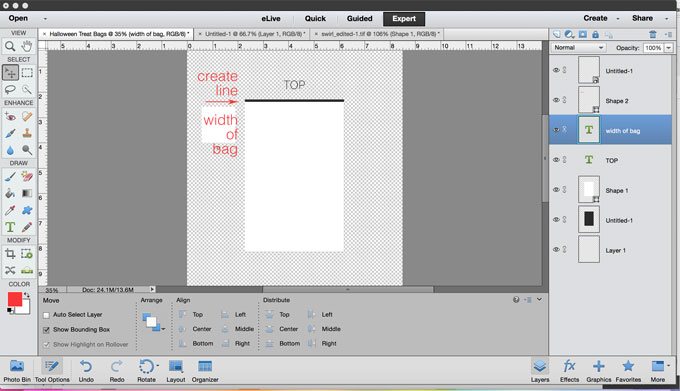Select the Lasso tool
Image resolution: width=680 pixels, height=391 pixels.
pyautogui.click(x=10, y=89)
